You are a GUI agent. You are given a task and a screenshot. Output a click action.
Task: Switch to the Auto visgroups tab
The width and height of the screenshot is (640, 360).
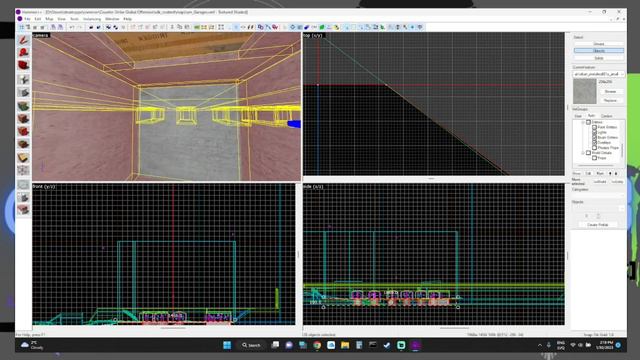(x=591, y=116)
